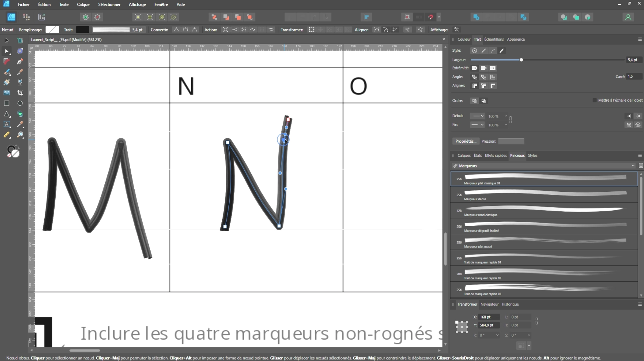Click the Propriétés... button
Screen dimensions: 644x361
(466, 141)
